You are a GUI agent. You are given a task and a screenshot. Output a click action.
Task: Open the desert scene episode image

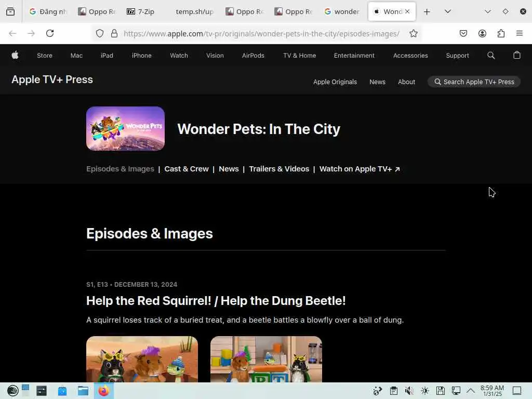pos(142,360)
